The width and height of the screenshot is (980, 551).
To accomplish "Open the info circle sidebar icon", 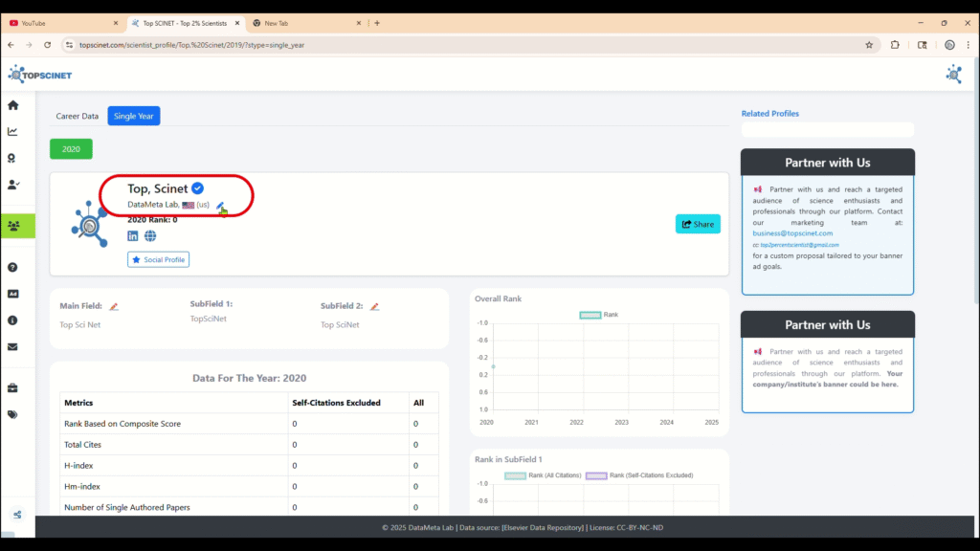I will (x=12, y=320).
